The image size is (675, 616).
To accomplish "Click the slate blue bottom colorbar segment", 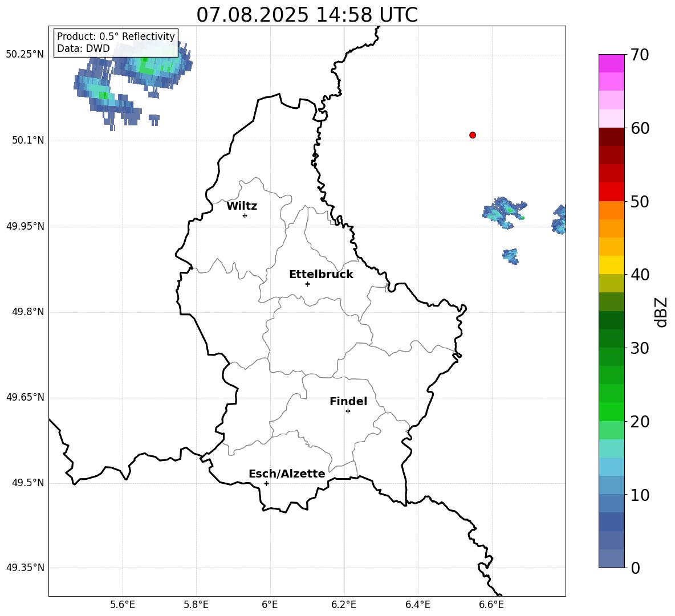I will click(611, 558).
